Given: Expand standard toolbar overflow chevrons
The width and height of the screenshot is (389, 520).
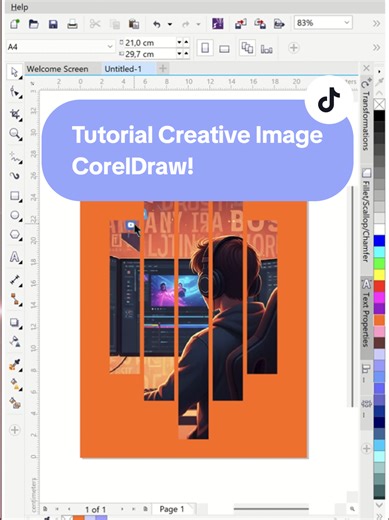Looking at the screenshot, I should point(376,24).
